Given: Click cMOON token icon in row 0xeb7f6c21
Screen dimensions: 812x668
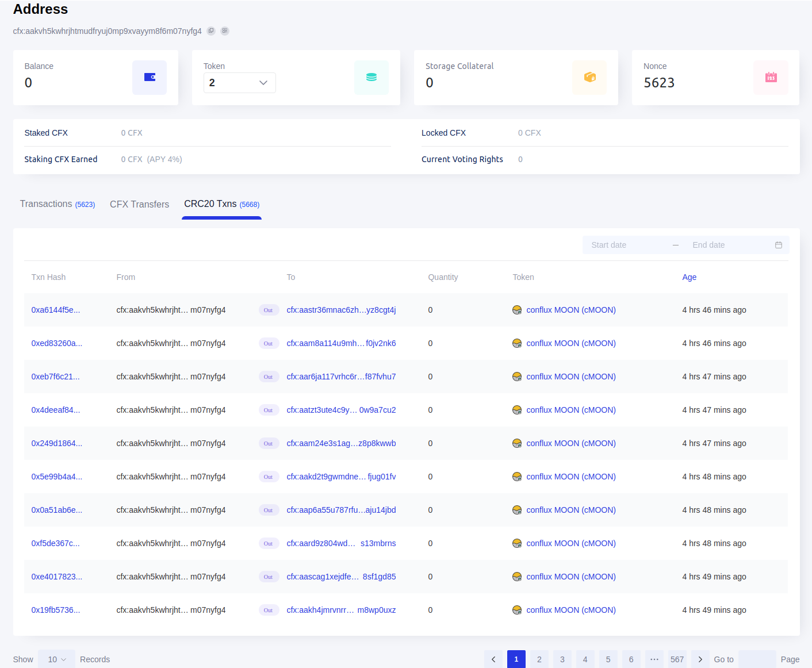Looking at the screenshot, I should pyautogui.click(x=517, y=377).
